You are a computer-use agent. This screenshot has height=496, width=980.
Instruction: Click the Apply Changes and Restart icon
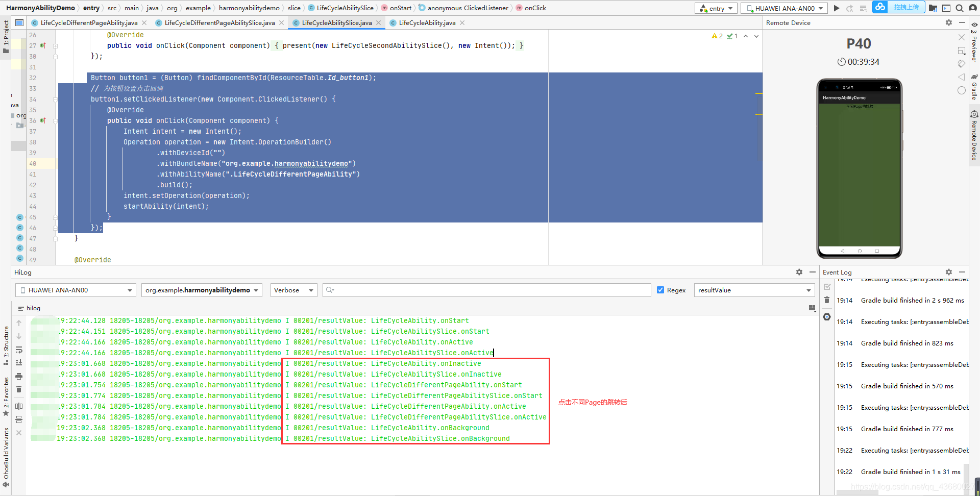[849, 8]
